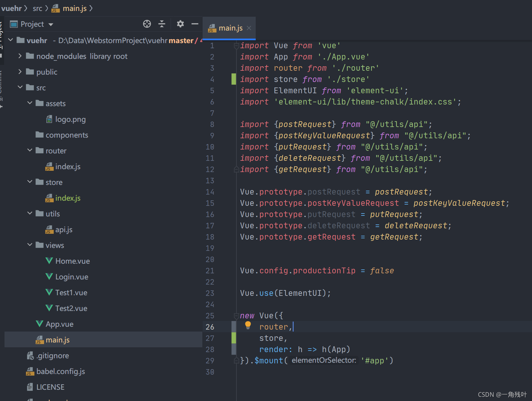Click the Vue icon of Home.vue
The image size is (532, 401).
[x=49, y=260]
